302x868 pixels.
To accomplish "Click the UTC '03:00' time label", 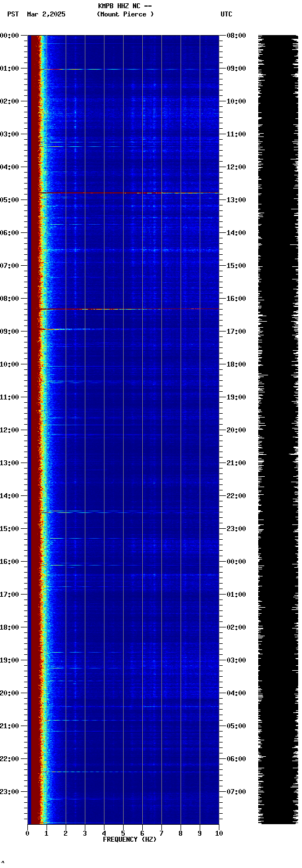I will 236,660.
